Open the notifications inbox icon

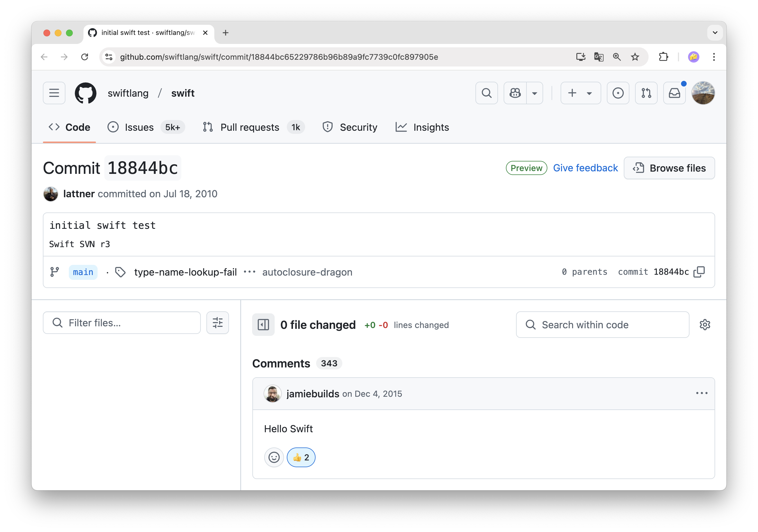click(675, 93)
